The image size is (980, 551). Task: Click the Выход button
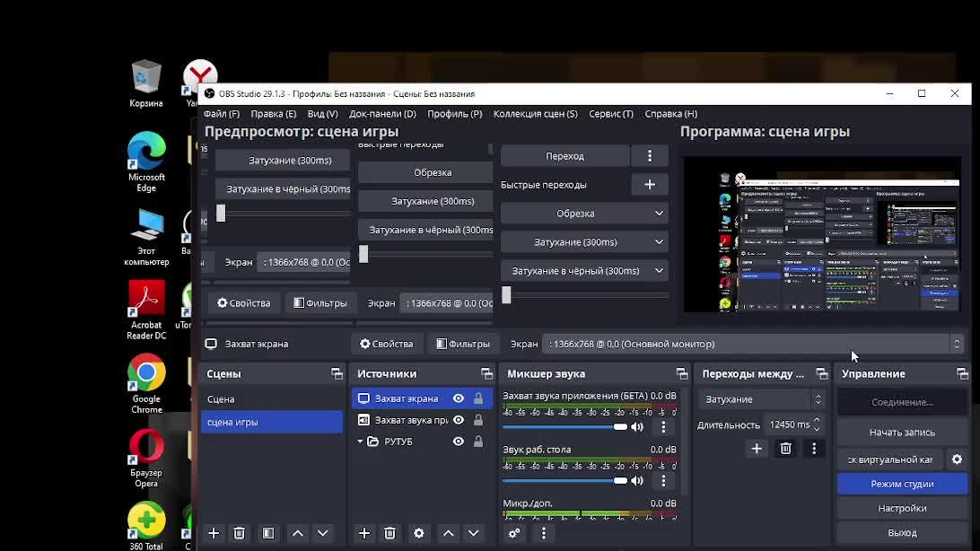pyautogui.click(x=902, y=533)
